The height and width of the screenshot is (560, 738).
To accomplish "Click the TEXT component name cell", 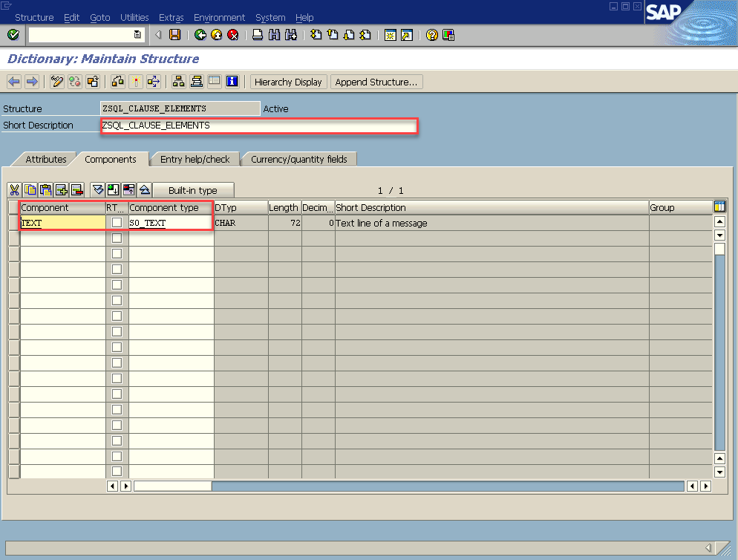I will 62,223.
